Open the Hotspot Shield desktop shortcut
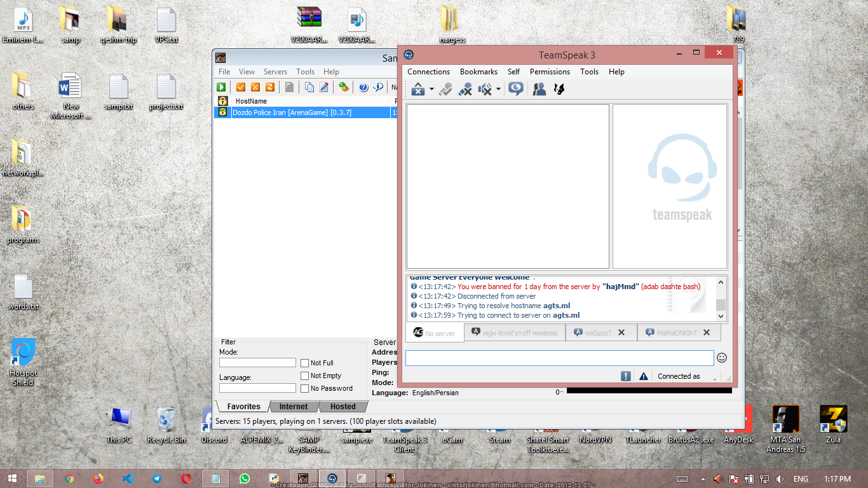 coord(23,362)
